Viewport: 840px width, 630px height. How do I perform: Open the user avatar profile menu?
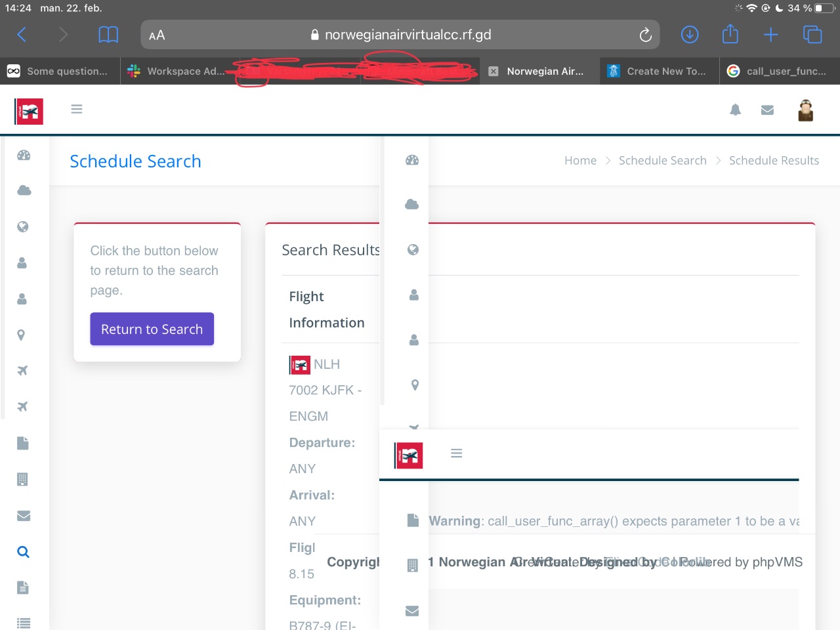[x=805, y=110]
